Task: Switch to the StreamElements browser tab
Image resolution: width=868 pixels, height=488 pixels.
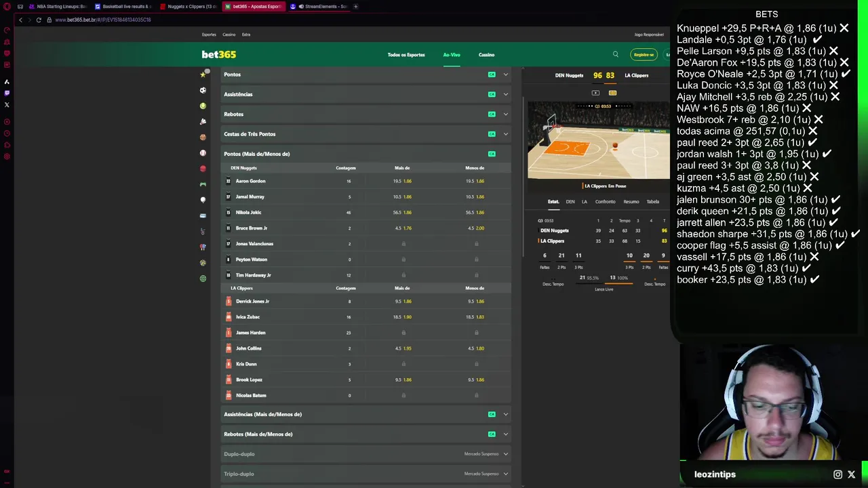Action: point(319,6)
